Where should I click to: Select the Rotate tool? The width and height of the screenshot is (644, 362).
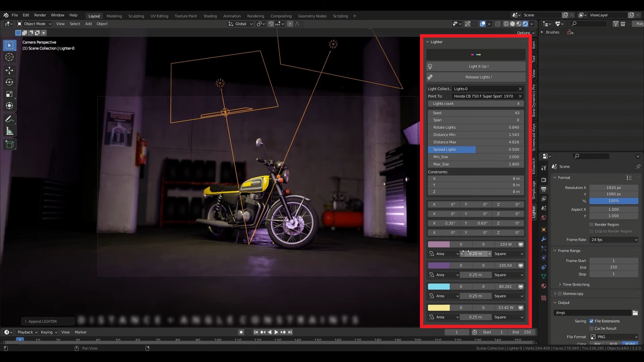click(9, 82)
